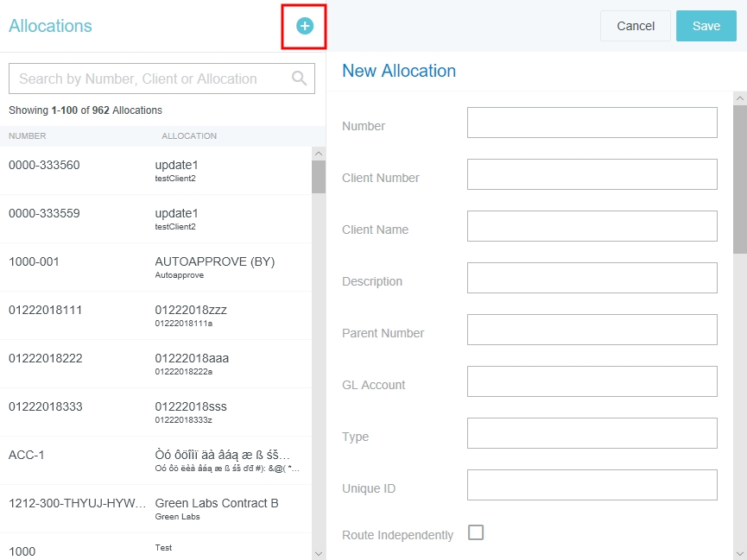
Task: Sort by the NUMBER column header
Action: (28, 136)
